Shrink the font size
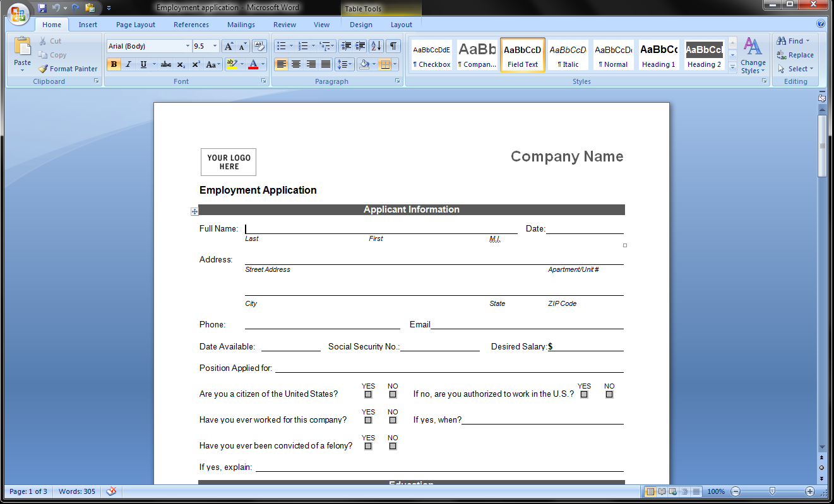The image size is (834, 504). pyautogui.click(x=242, y=46)
